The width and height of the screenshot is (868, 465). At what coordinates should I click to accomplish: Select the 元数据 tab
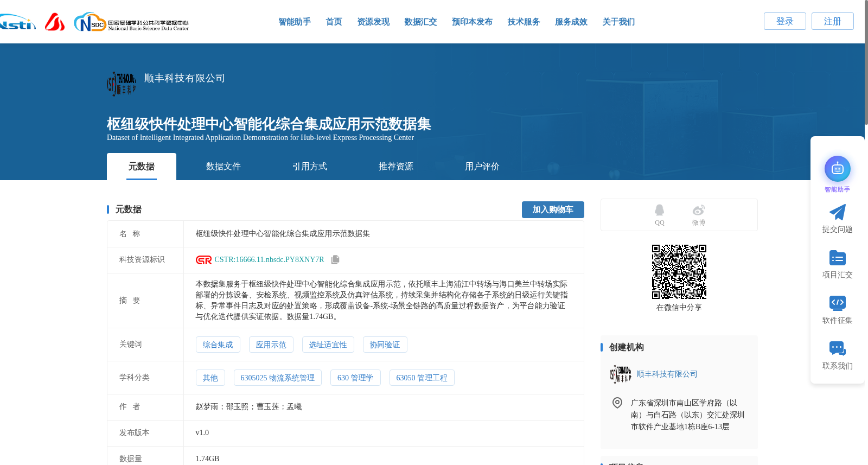click(142, 167)
